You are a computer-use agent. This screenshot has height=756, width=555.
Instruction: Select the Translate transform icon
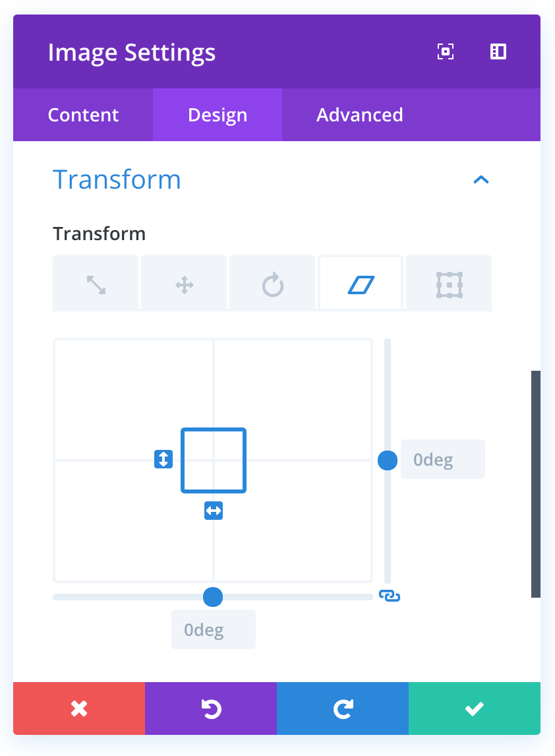[x=184, y=284]
